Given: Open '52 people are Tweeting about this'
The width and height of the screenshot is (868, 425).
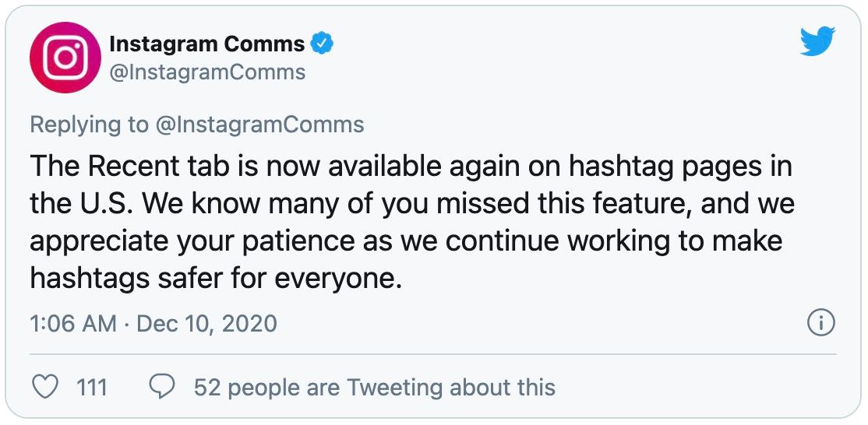Looking at the screenshot, I should (x=374, y=388).
